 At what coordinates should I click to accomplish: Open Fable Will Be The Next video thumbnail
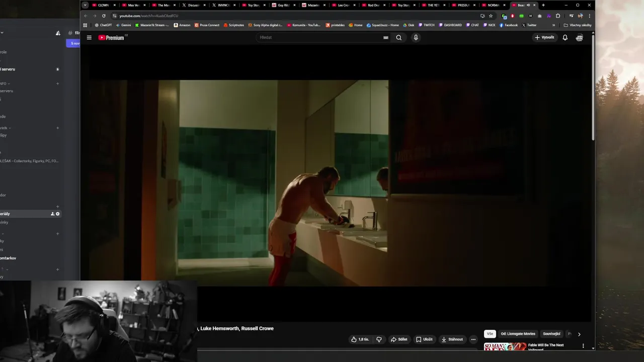point(505,347)
